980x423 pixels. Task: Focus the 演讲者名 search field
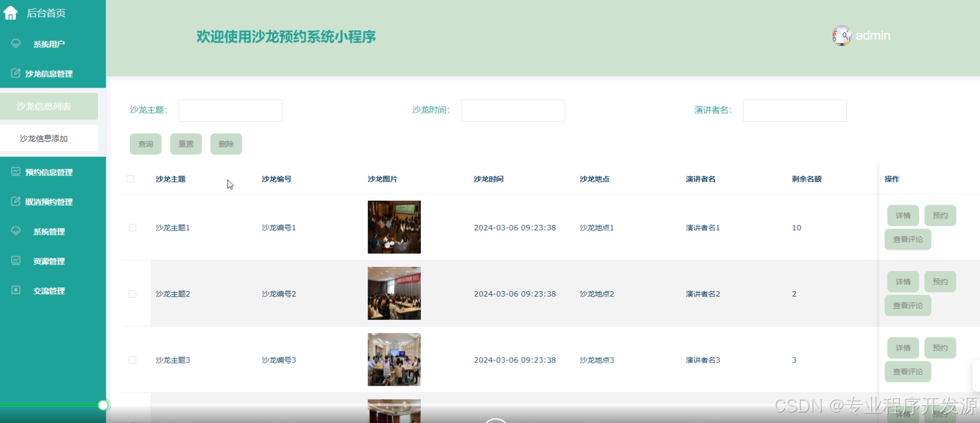click(x=795, y=111)
